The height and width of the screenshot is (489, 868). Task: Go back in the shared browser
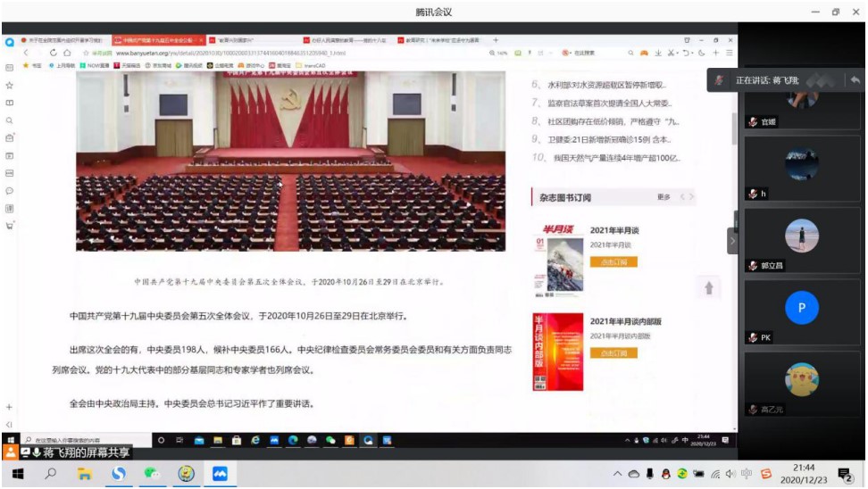tap(26, 53)
